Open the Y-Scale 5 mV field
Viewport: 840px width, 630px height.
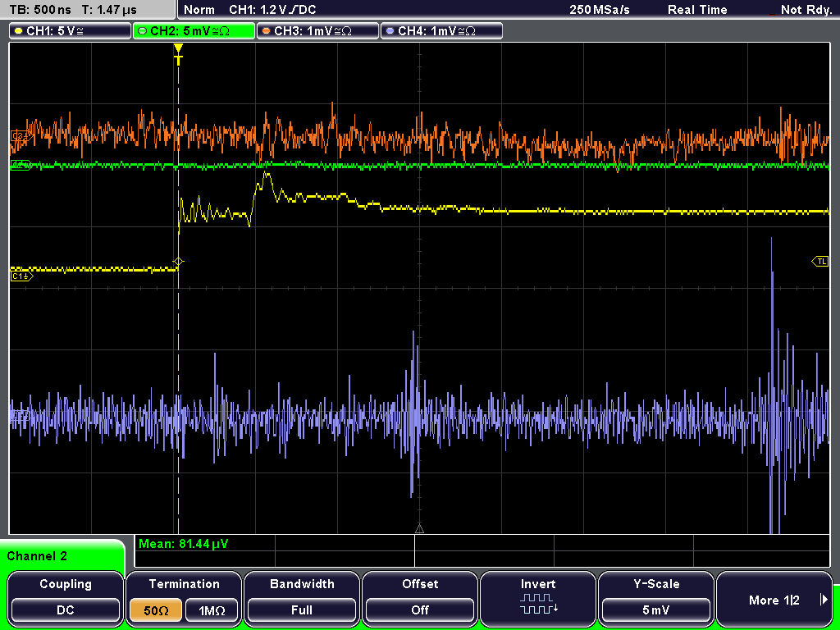656,598
